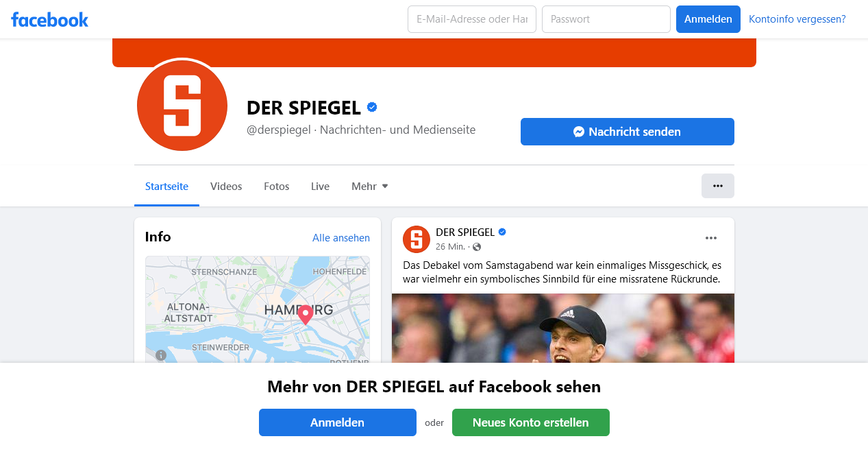Click the globe public-audience icon on post

477,247
